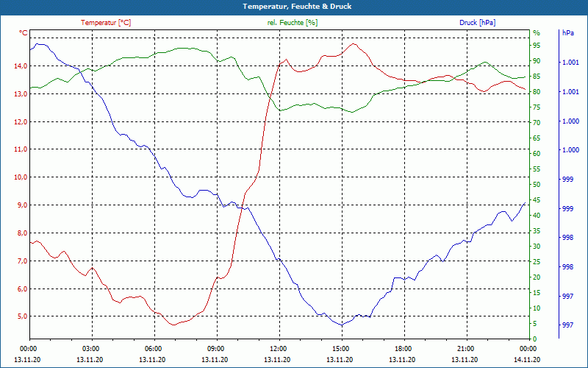Click the '10,0' temperature axis value

pos(21,177)
